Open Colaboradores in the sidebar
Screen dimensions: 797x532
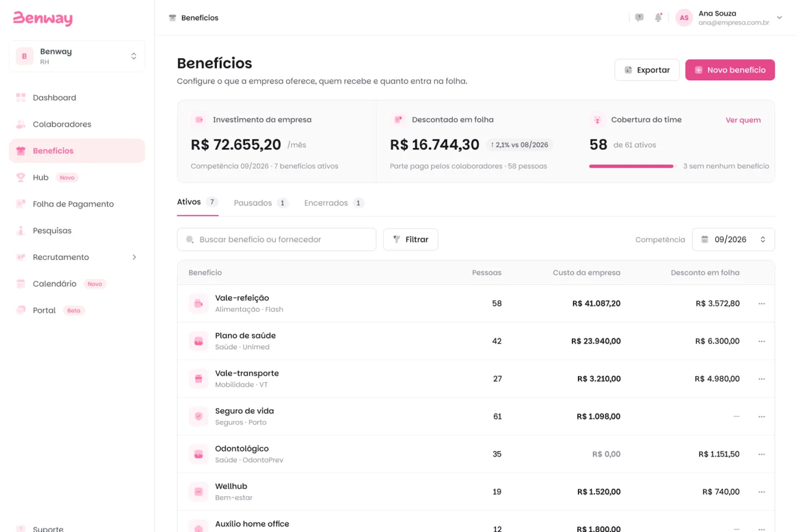tap(77, 124)
